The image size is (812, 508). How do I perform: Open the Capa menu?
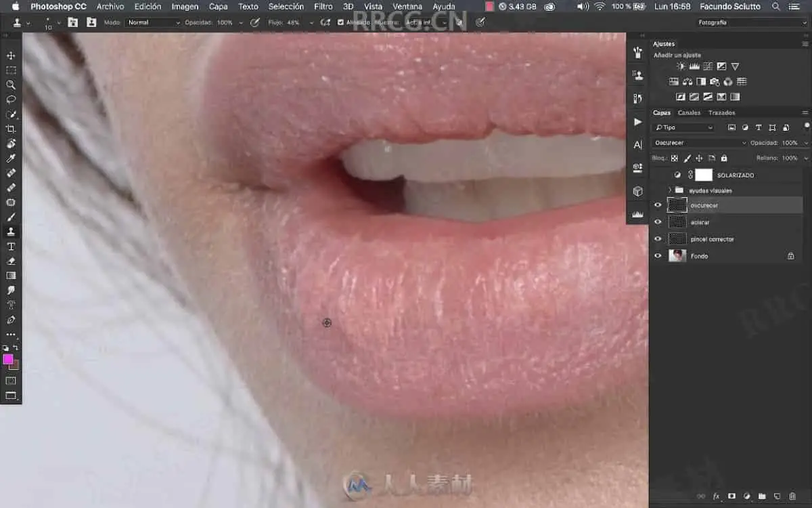click(218, 6)
